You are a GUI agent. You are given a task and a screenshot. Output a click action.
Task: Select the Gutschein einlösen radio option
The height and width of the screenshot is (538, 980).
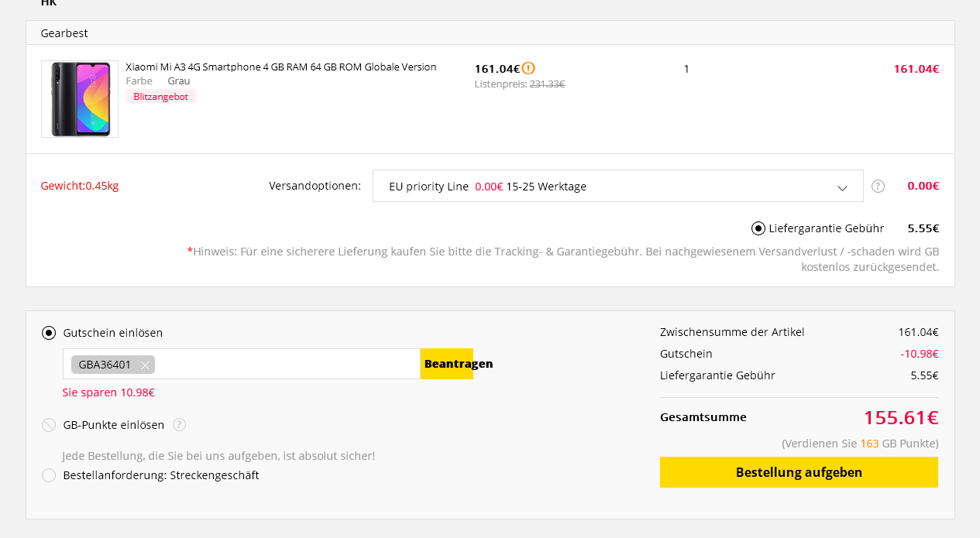49,333
